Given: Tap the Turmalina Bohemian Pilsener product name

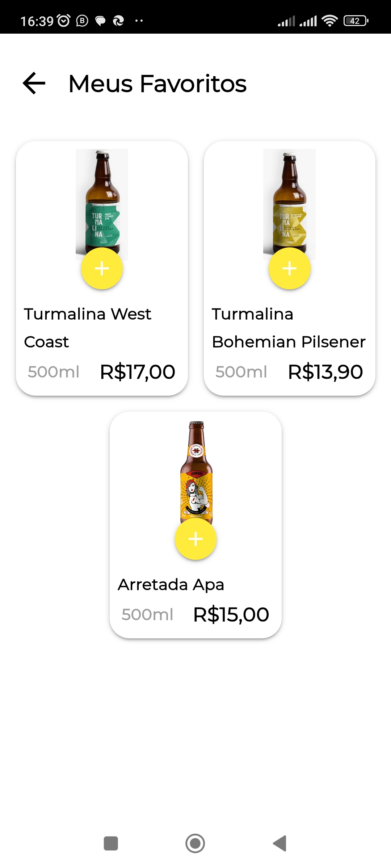Looking at the screenshot, I should (289, 328).
